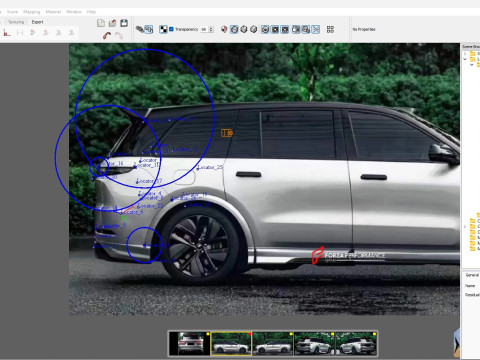Select the rear view car thumbnail

pos(190,343)
